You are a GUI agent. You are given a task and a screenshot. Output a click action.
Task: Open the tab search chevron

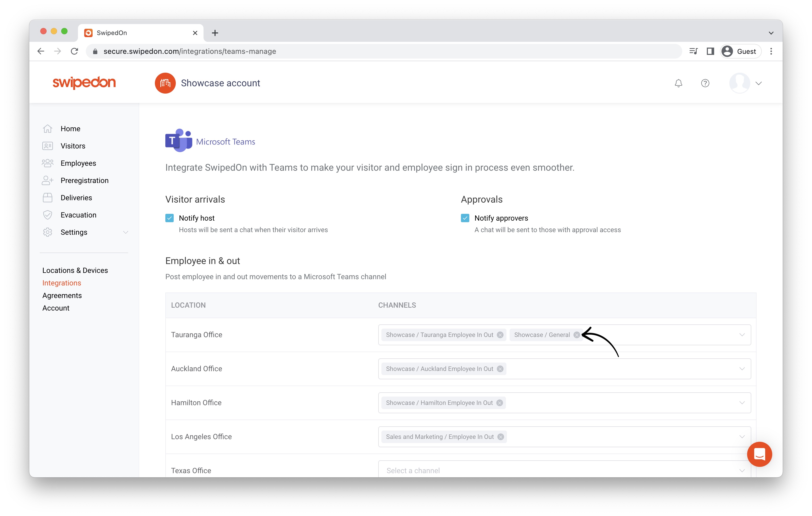tap(771, 33)
